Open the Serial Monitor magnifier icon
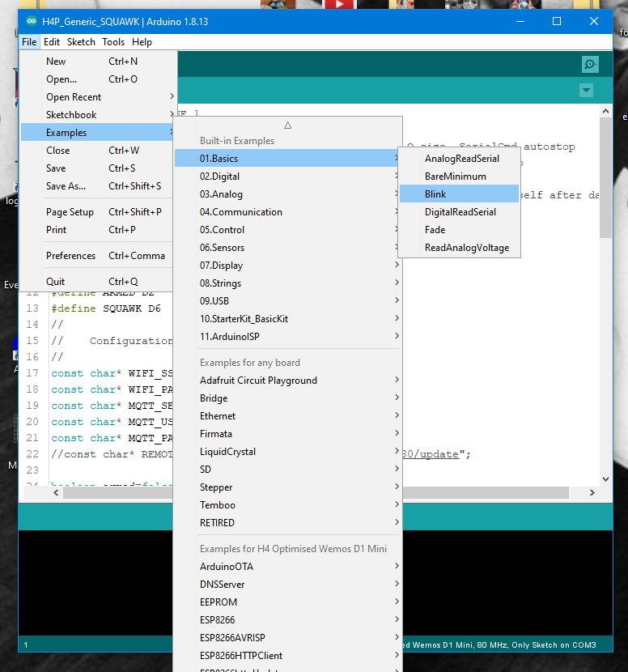This screenshot has width=628, height=672. (x=590, y=65)
